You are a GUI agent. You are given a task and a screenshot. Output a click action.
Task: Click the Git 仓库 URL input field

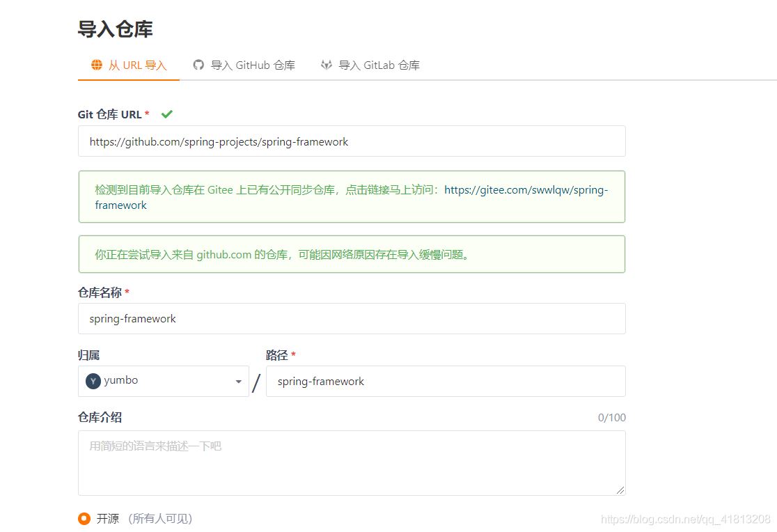(352, 141)
